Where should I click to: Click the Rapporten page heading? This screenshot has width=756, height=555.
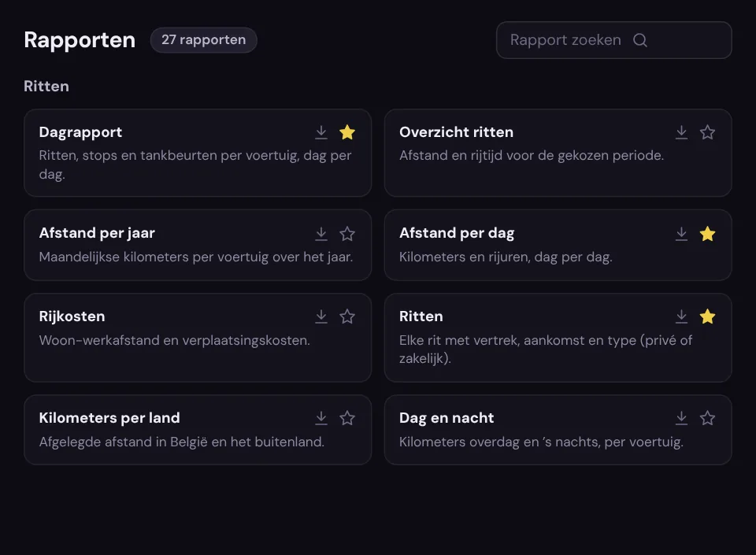(80, 40)
